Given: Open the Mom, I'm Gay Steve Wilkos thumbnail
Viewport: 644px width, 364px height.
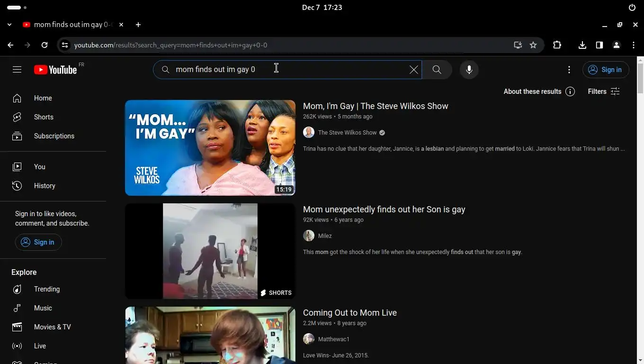Looking at the screenshot, I should click(x=210, y=148).
